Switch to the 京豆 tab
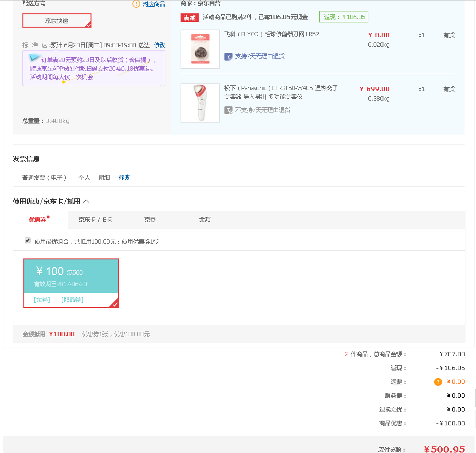Image resolution: width=476 pixels, height=453 pixels. click(150, 219)
